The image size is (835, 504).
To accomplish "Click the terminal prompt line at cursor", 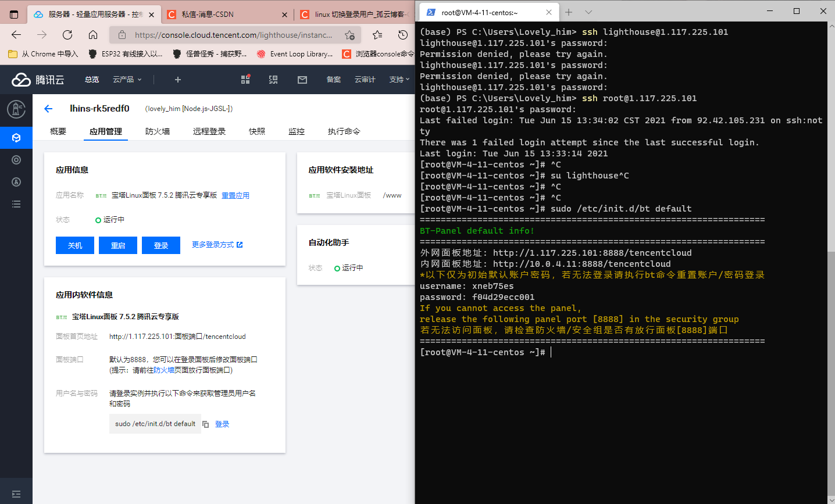I will coord(486,352).
